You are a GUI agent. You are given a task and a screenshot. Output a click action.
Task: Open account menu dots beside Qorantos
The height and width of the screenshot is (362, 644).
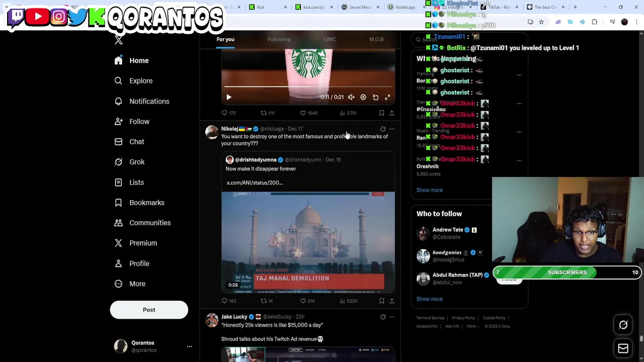pyautogui.click(x=189, y=346)
